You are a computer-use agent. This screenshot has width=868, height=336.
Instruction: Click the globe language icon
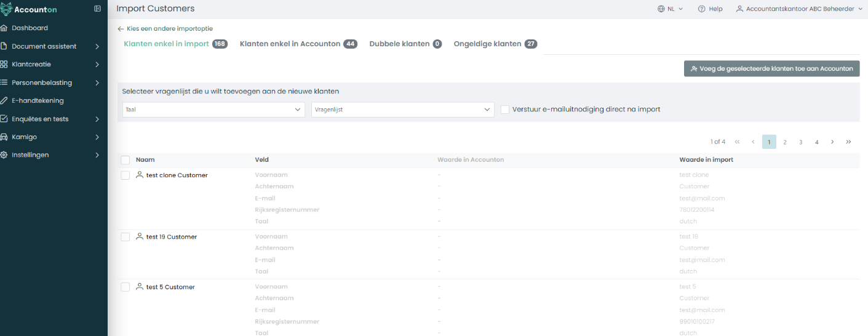tap(661, 9)
